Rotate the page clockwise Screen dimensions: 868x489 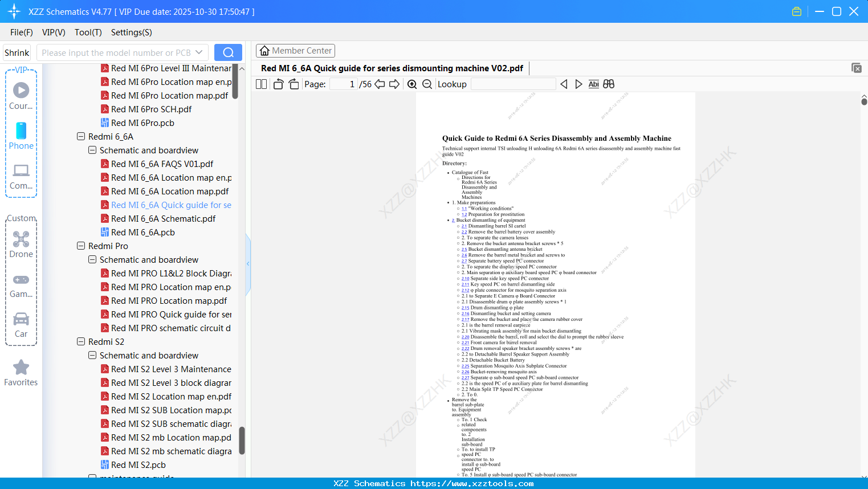tap(294, 84)
